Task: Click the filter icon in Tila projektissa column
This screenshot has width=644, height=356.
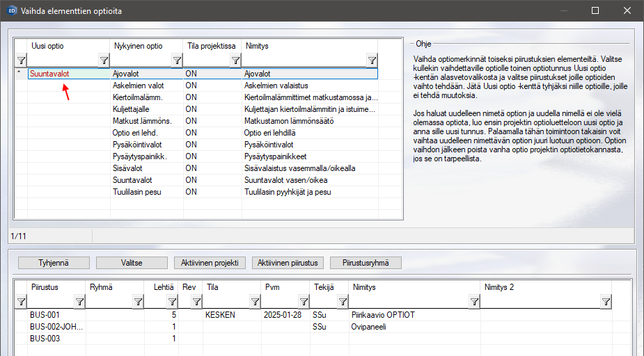Action: coord(235,60)
